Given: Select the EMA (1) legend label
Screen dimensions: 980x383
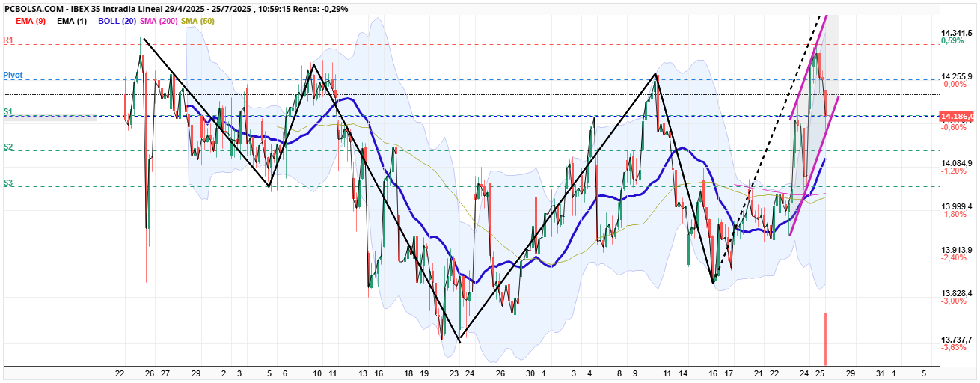Looking at the screenshot, I should tap(72, 21).
